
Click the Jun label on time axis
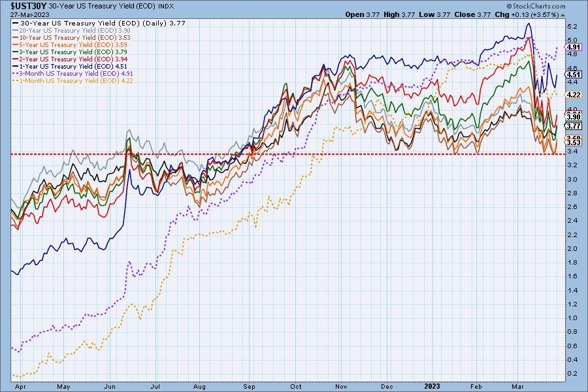[110, 386]
